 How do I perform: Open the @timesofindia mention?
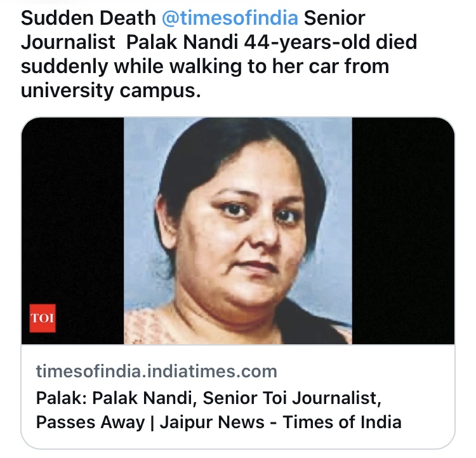coord(230,18)
